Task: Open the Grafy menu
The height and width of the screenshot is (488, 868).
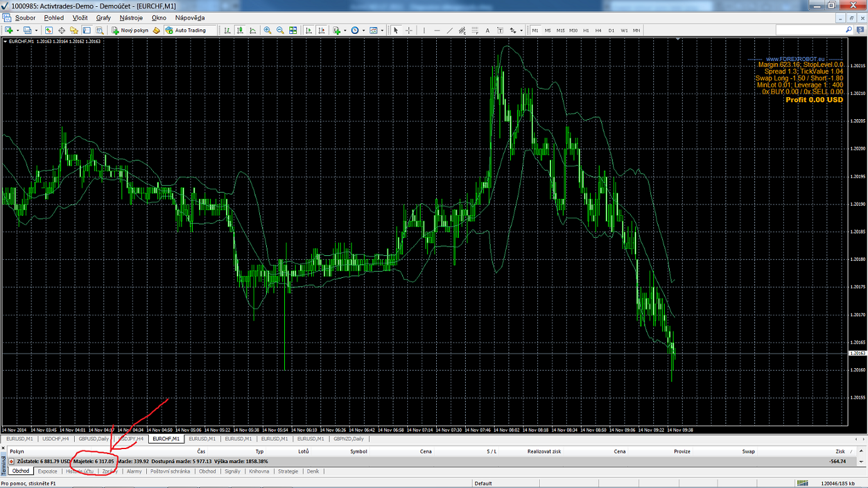Action: (104, 18)
